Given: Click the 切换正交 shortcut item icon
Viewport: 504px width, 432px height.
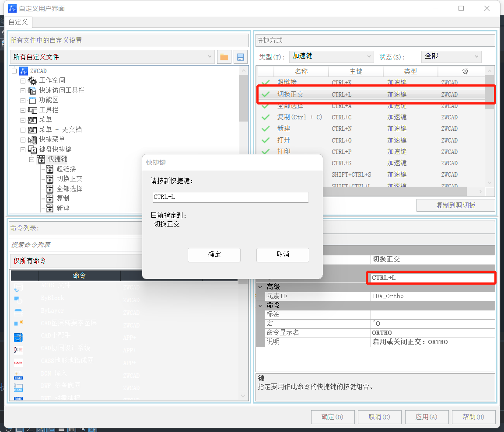Looking at the screenshot, I should pos(50,179).
